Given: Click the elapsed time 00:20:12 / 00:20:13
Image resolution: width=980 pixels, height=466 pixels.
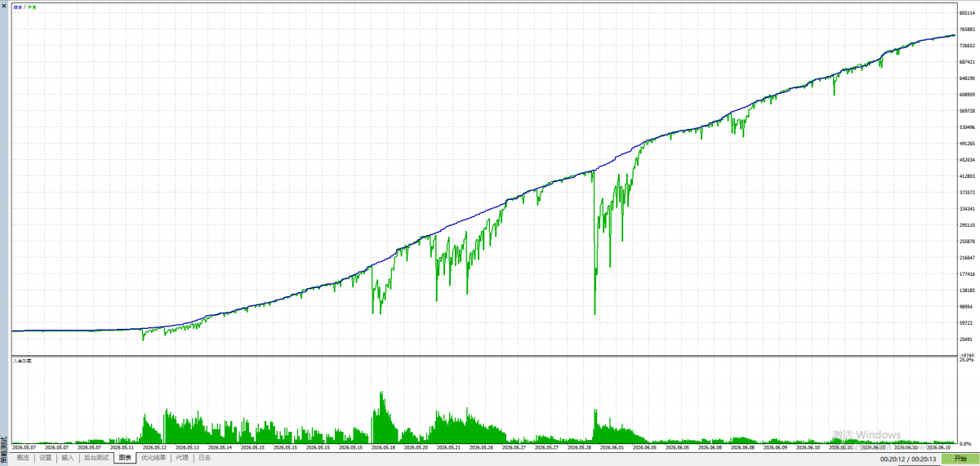Looking at the screenshot, I should point(908,459).
